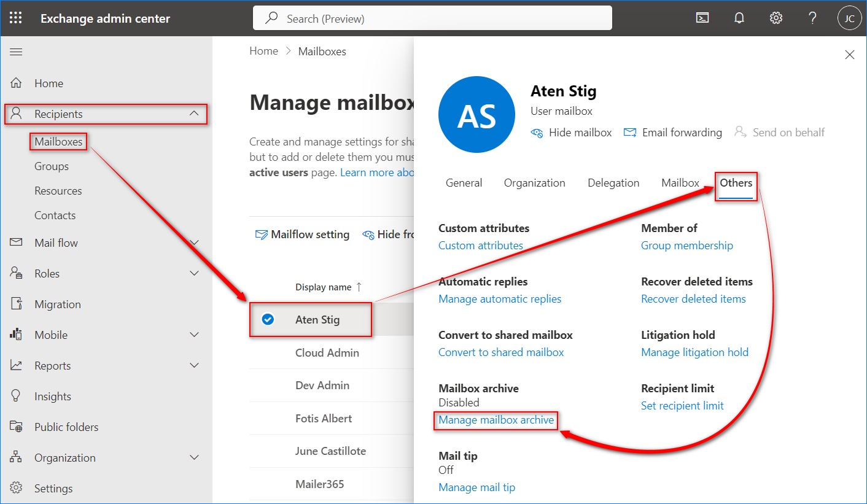Select the Mailer365 mailbox row
867x504 pixels.
[332, 484]
